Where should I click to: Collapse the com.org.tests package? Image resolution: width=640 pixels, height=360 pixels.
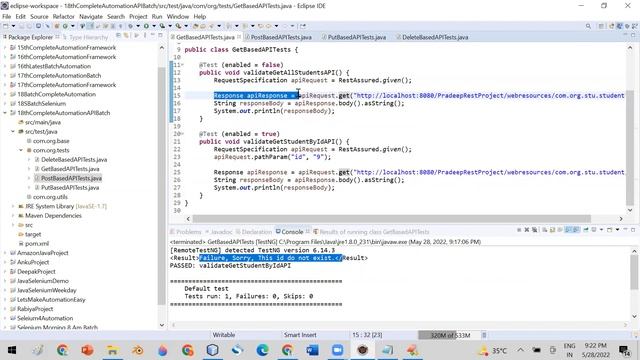click(x=21, y=150)
